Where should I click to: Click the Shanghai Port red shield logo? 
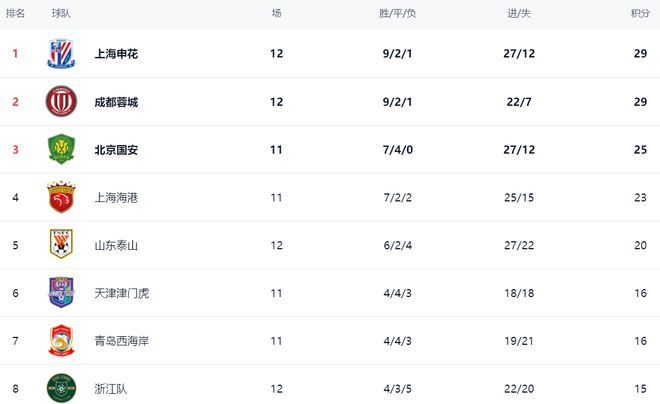pyautogui.click(x=61, y=197)
